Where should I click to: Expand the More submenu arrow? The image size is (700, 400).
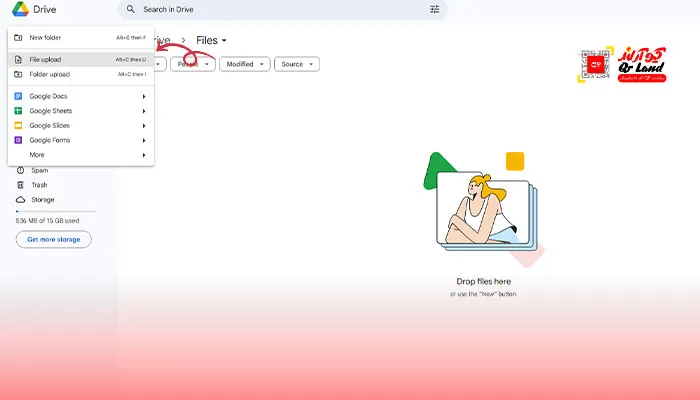pyautogui.click(x=144, y=155)
